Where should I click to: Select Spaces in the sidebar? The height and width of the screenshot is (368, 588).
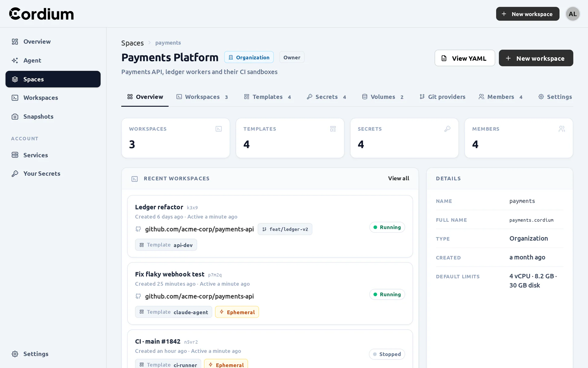coord(53,79)
